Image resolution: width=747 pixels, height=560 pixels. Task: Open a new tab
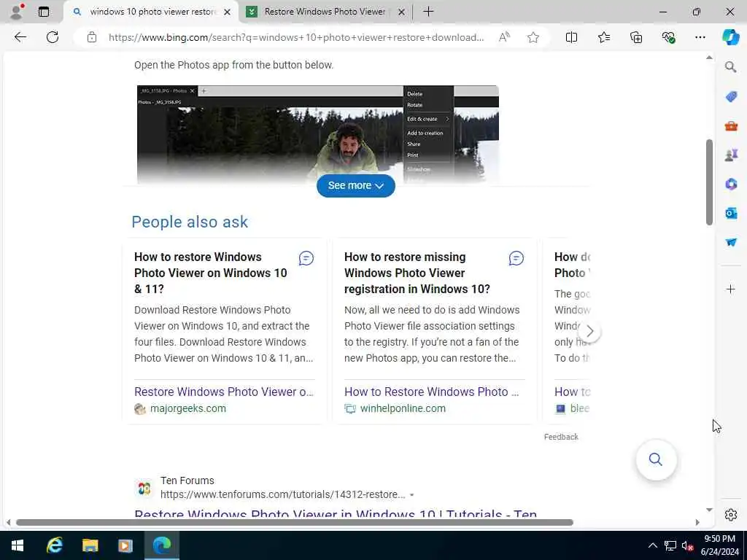(428, 12)
